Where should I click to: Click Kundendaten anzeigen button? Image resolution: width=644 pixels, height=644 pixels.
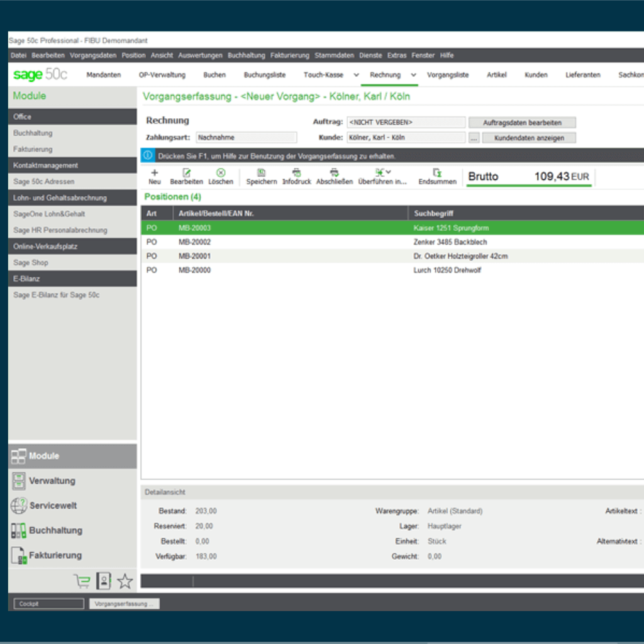click(x=529, y=138)
